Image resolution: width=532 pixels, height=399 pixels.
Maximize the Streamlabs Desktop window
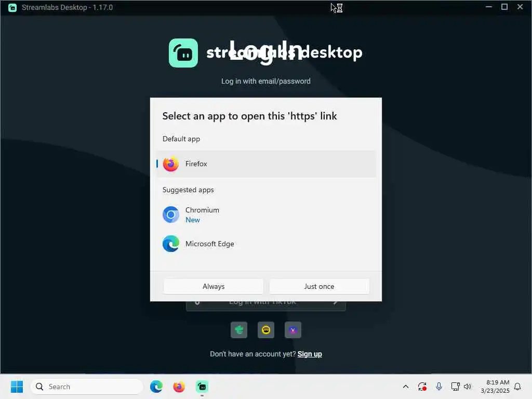[x=504, y=7]
